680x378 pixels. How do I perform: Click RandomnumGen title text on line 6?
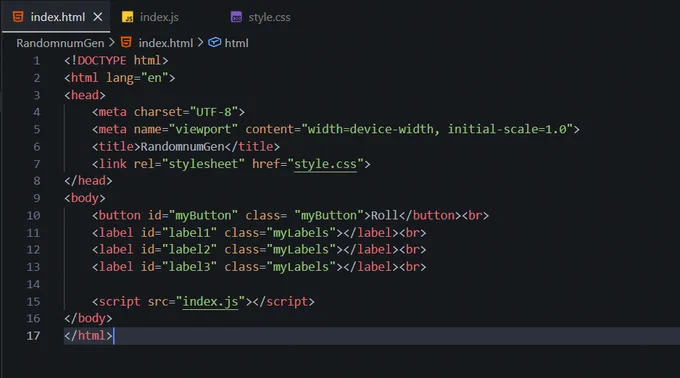182,147
